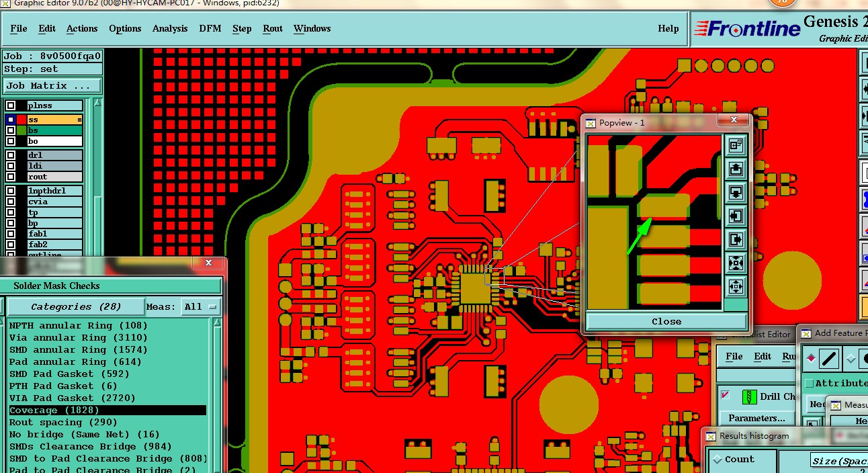Click the Frontline logo
868x473 pixels.
(x=747, y=28)
